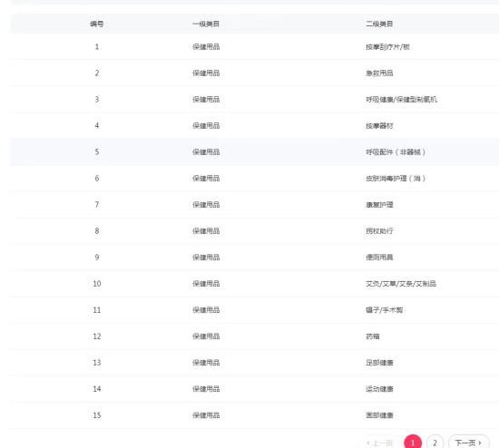The width and height of the screenshot is (499, 448).
Task: Select the highlighted 呼吸配件(非器械) row
Action: pos(254,152)
